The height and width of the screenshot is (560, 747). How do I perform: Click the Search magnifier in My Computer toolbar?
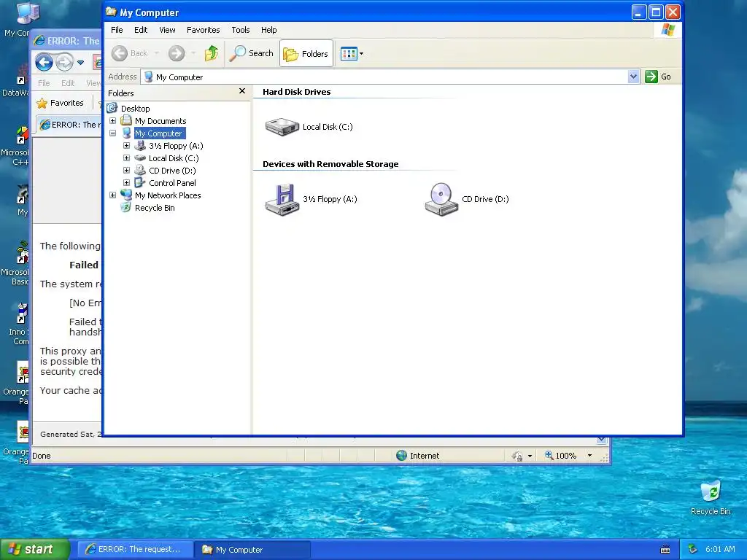251,53
